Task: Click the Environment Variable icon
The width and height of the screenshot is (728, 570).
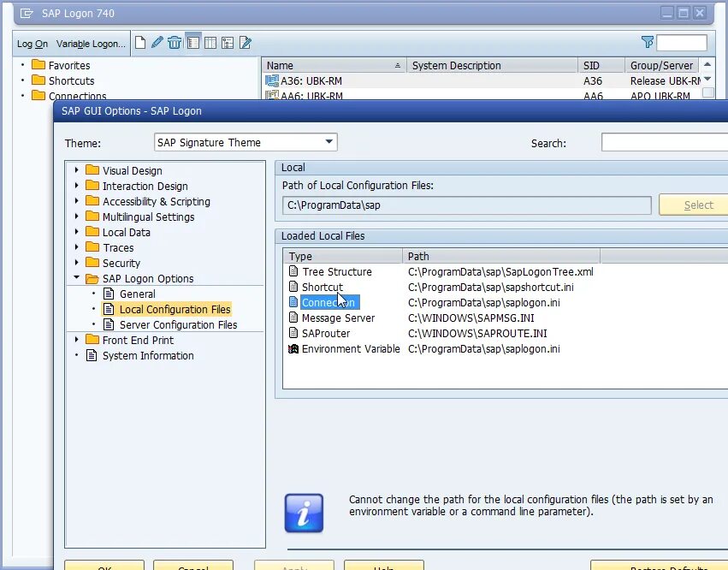Action: tap(293, 348)
